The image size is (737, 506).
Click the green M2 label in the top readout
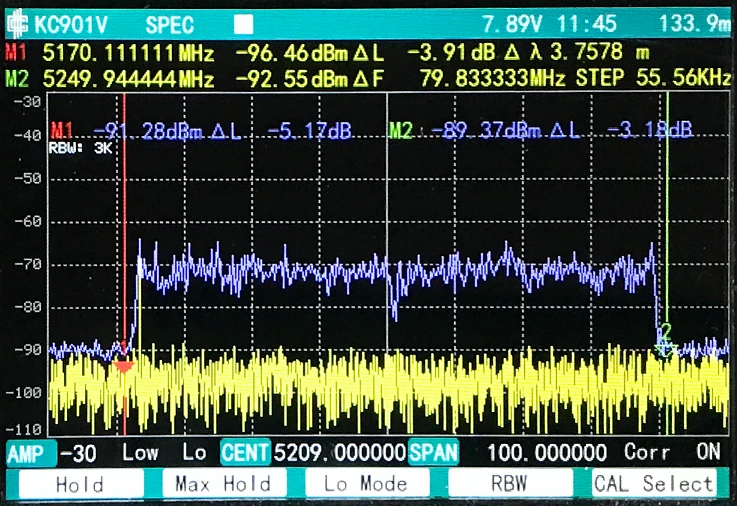tap(17, 79)
